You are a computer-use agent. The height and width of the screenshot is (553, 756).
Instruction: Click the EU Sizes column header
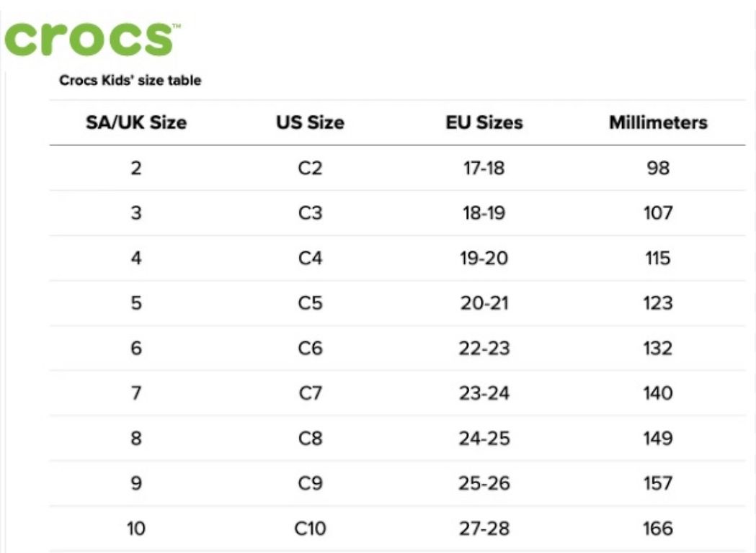coord(484,122)
